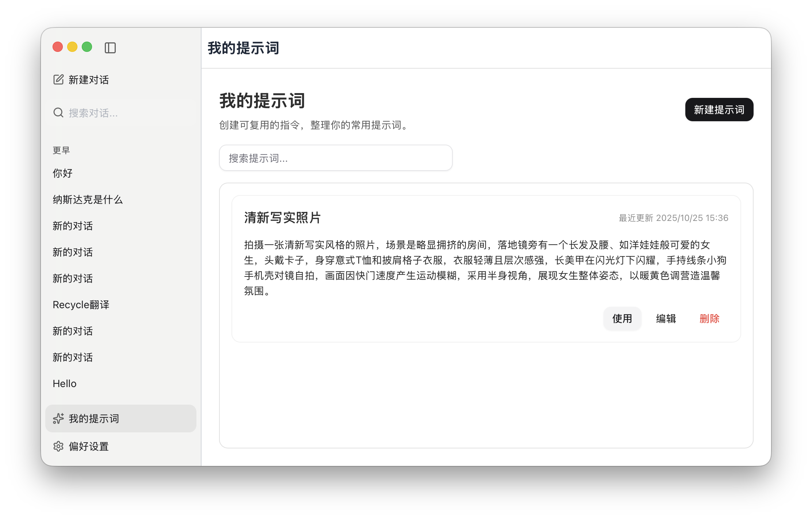Click the 新建提示词 button
This screenshot has height=520, width=812.
[x=719, y=109]
